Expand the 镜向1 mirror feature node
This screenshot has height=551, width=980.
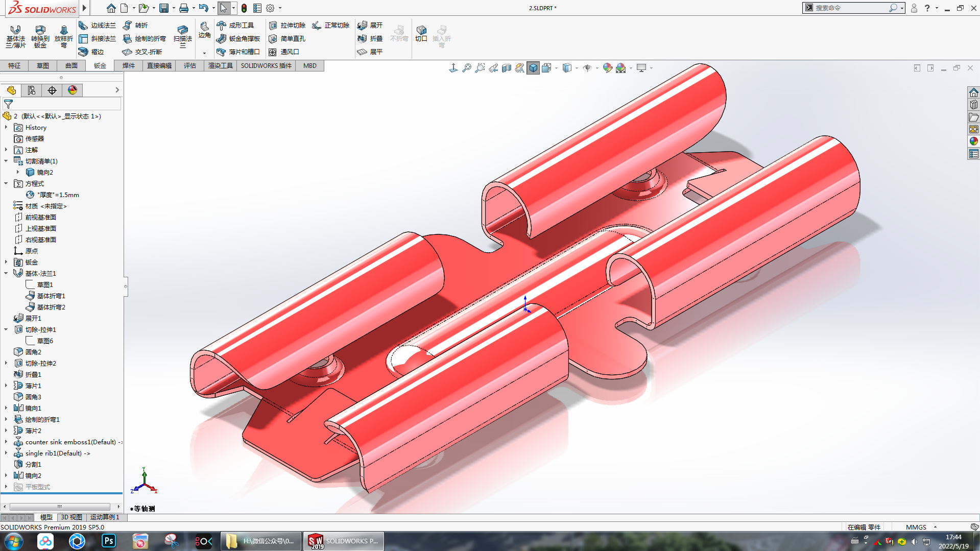click(6, 408)
